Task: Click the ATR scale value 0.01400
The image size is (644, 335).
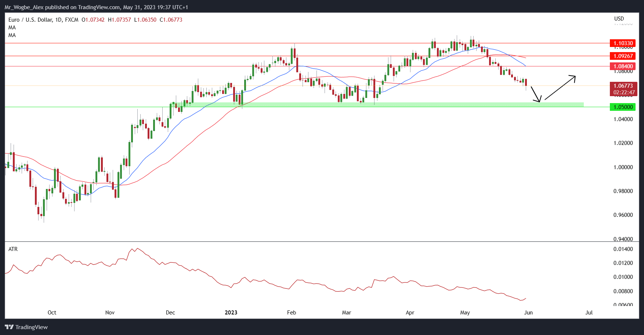Action: [x=623, y=249]
